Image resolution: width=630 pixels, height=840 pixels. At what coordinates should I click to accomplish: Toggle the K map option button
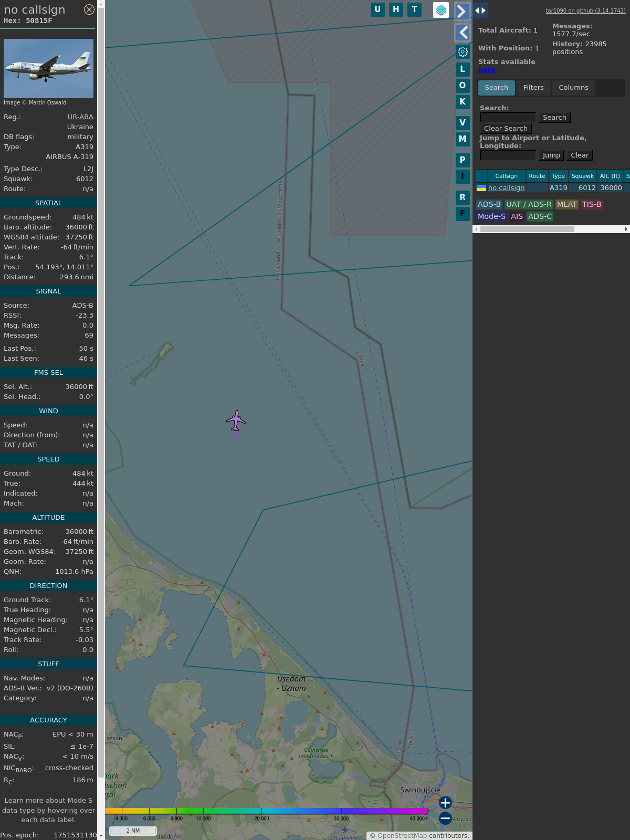coord(463,102)
